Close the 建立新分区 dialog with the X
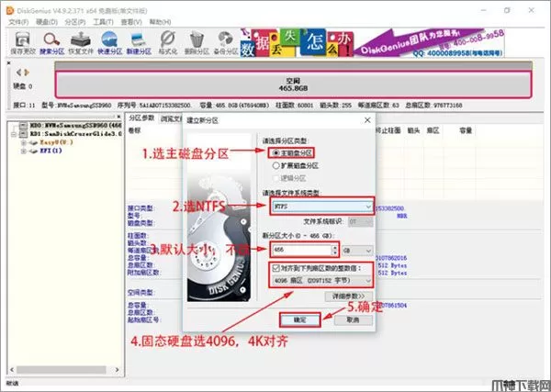This screenshot has width=551, height=392. (367, 120)
